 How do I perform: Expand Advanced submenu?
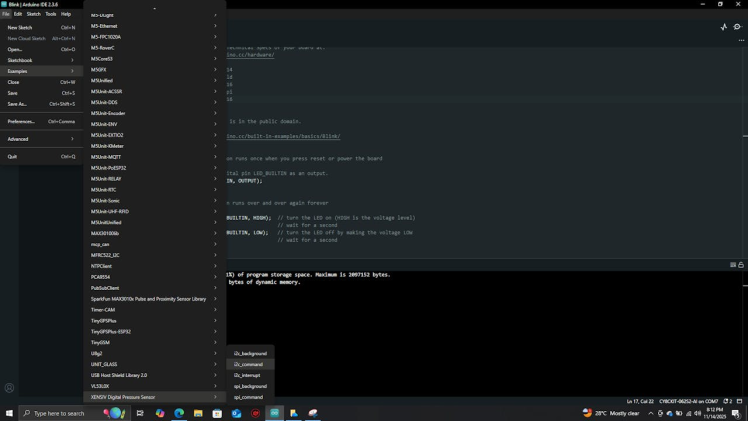(x=42, y=139)
